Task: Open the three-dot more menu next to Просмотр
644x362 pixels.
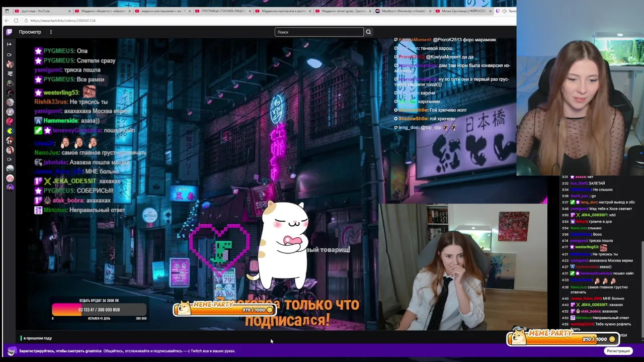Action: click(51, 32)
